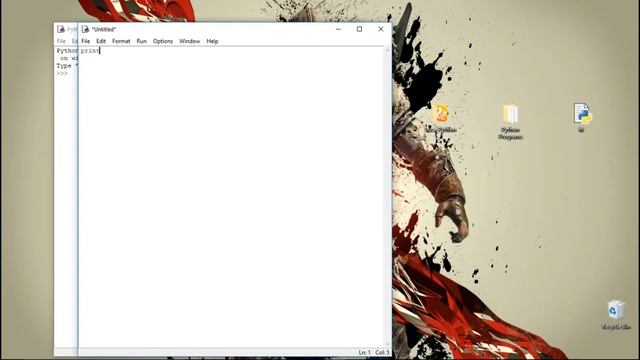Open File menu of Python Shell window behind

click(61, 41)
